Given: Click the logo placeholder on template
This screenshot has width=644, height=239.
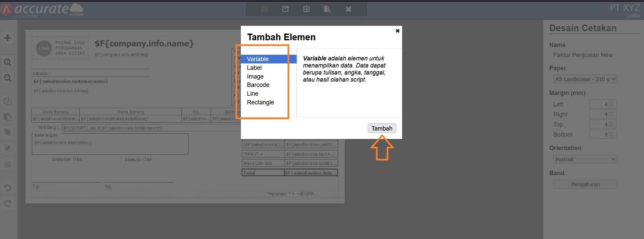Looking at the screenshot, I should (x=61, y=48).
